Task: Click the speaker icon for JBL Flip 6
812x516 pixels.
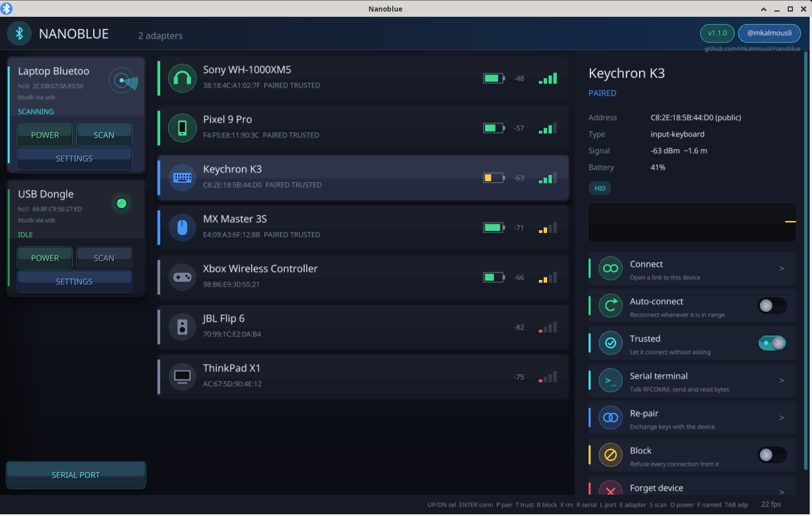Action: 182,327
